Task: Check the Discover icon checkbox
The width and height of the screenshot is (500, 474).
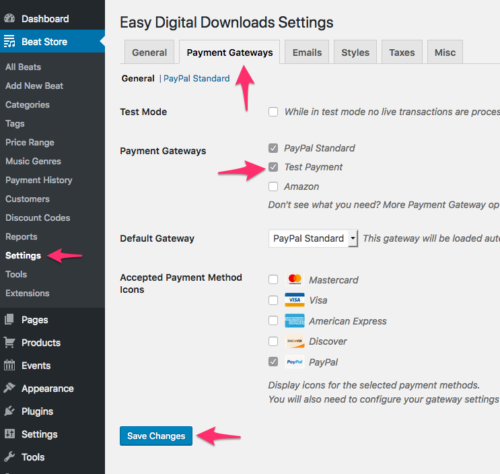Action: point(273,341)
